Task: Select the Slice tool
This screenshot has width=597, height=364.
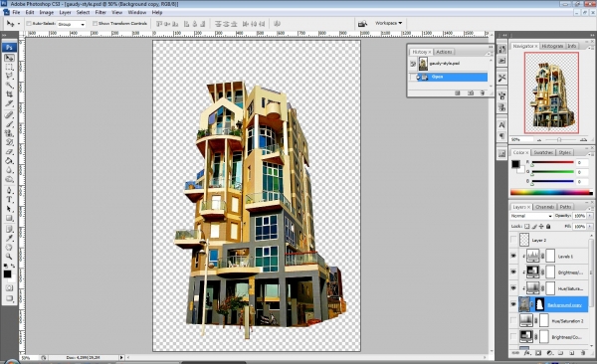Action: (9, 103)
